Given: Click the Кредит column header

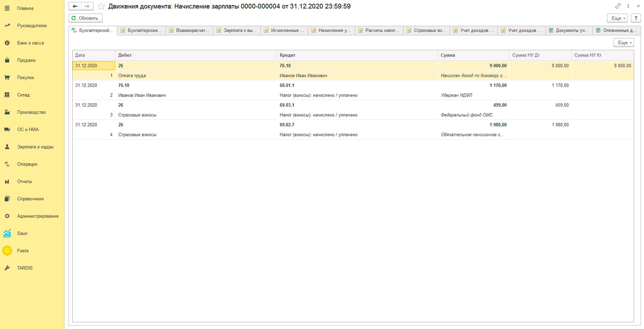Looking at the screenshot, I should point(357,55).
